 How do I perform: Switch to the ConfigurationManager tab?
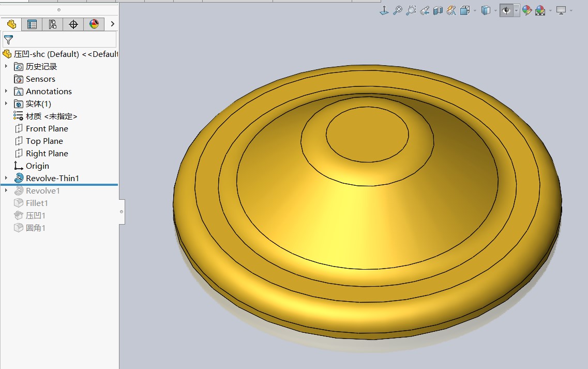(53, 24)
